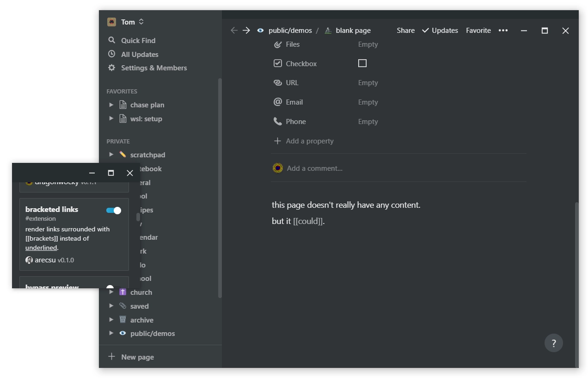Viewport: 588px width, 379px height.
Task: Open Settings & Members gear icon
Action: (x=111, y=68)
